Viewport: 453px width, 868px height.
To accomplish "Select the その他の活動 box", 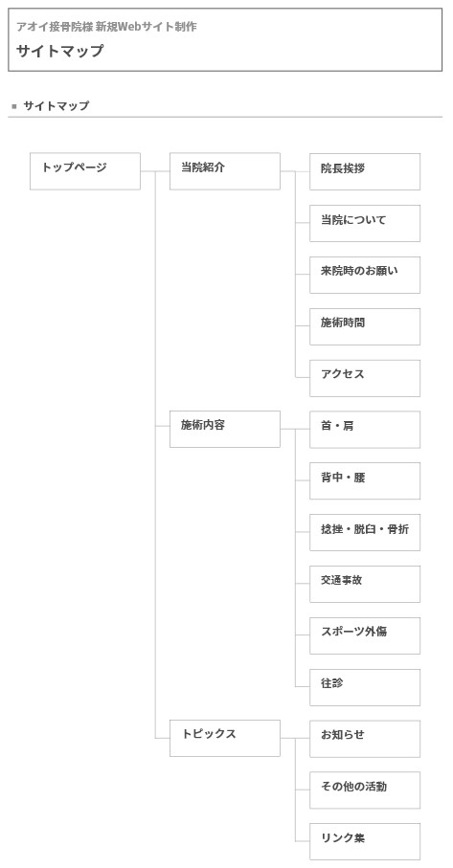I will pos(364,790).
